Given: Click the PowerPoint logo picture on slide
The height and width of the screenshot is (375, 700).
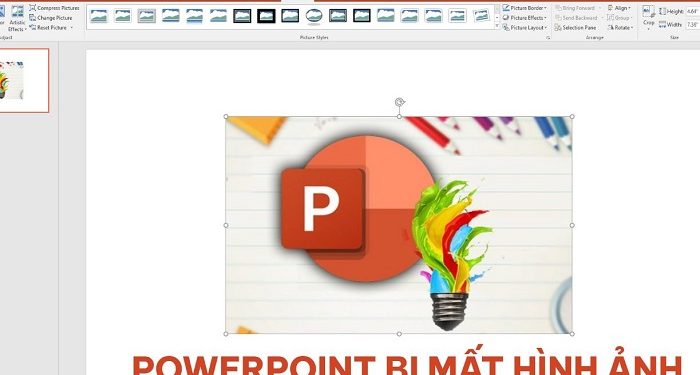Looking at the screenshot, I should 399,225.
